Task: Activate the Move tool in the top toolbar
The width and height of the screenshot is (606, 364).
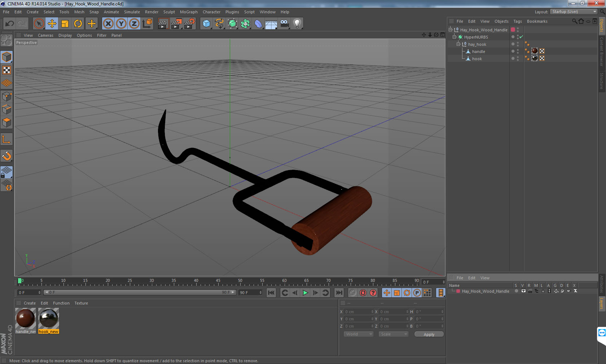Action: pos(52,24)
